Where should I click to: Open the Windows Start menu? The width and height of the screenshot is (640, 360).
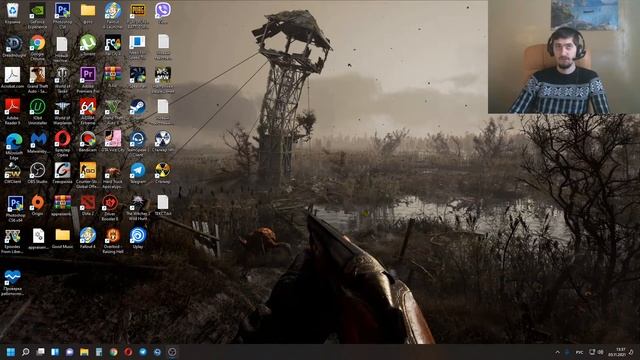coord(11,352)
